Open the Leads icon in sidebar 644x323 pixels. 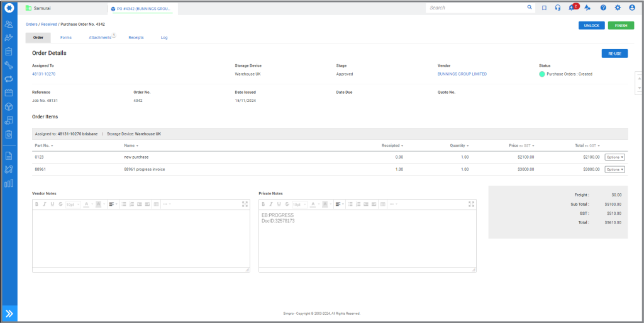9,38
